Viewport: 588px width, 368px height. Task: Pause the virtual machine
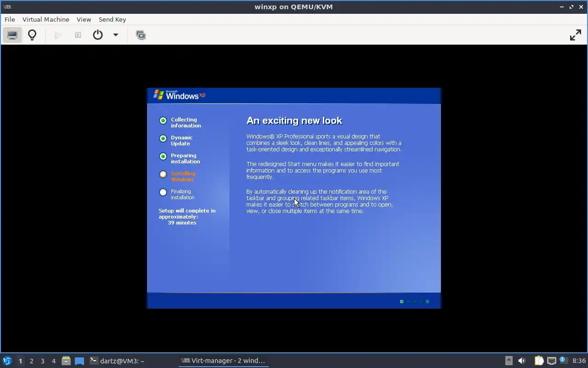pyautogui.click(x=78, y=35)
